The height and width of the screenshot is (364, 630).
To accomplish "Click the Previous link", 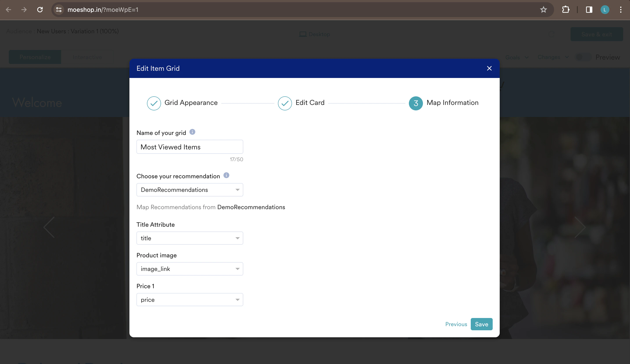I will point(456,324).
